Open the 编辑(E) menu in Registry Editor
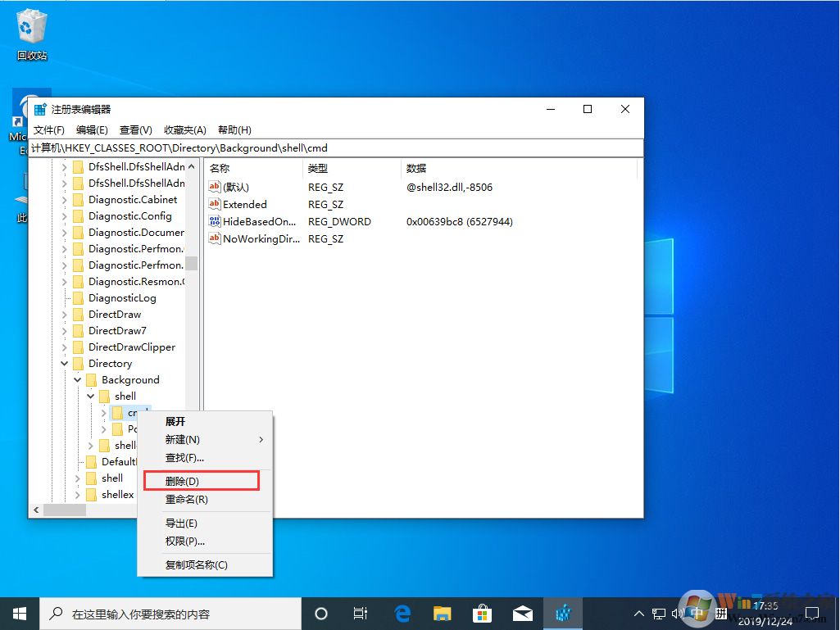The image size is (840, 630). tap(92, 129)
